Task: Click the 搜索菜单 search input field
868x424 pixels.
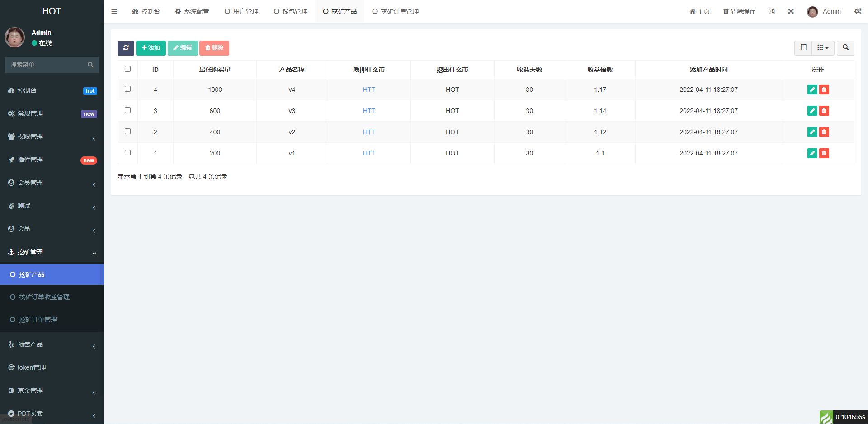Action: coord(47,65)
